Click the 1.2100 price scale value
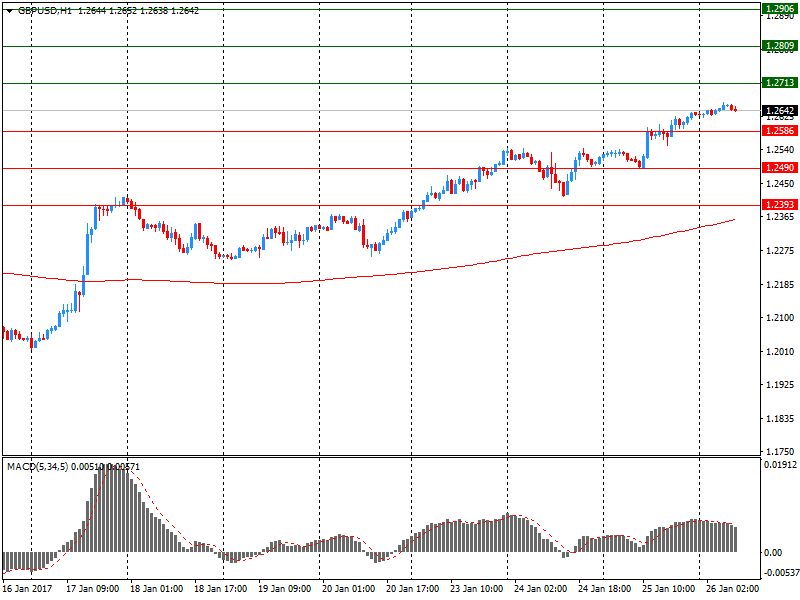Image resolution: width=800 pixels, height=600 pixels. pyautogui.click(x=780, y=317)
